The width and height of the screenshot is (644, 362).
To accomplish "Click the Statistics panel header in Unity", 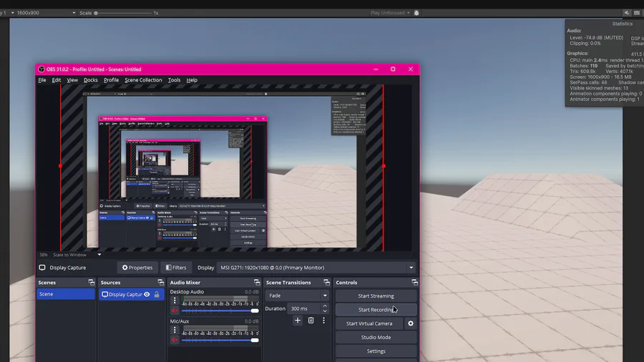I will coord(623,24).
